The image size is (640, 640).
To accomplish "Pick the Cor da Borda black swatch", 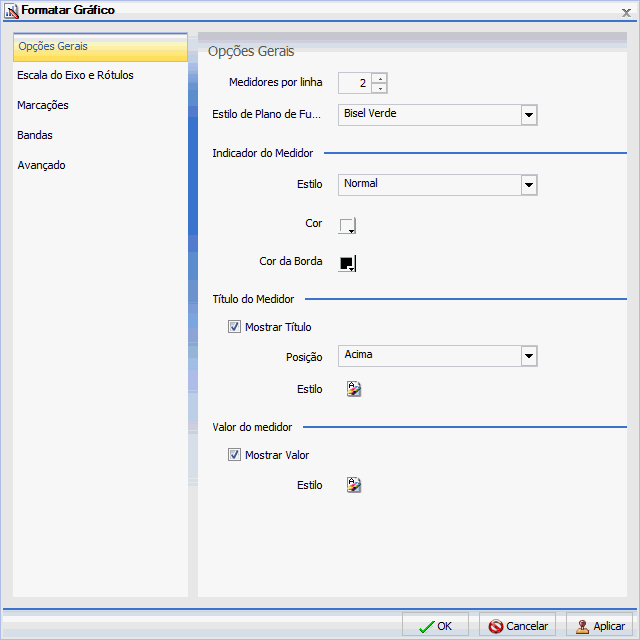I will (347, 263).
